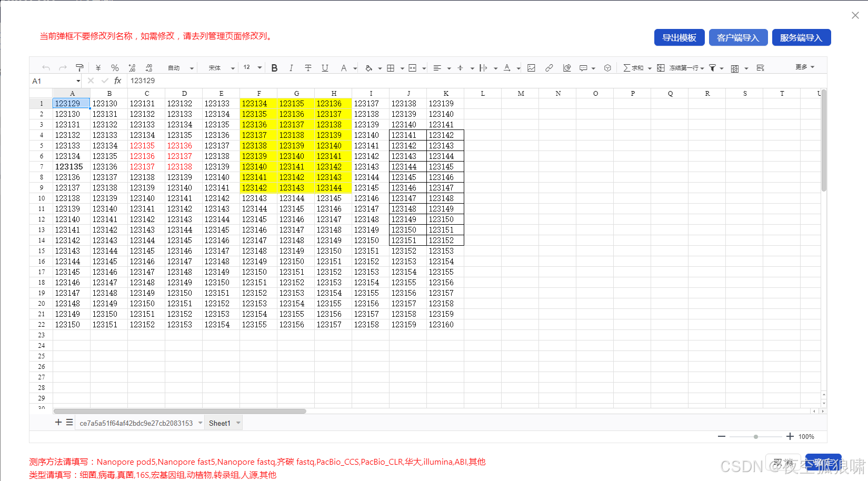
Task: Select row 7 header
Action: point(41,167)
